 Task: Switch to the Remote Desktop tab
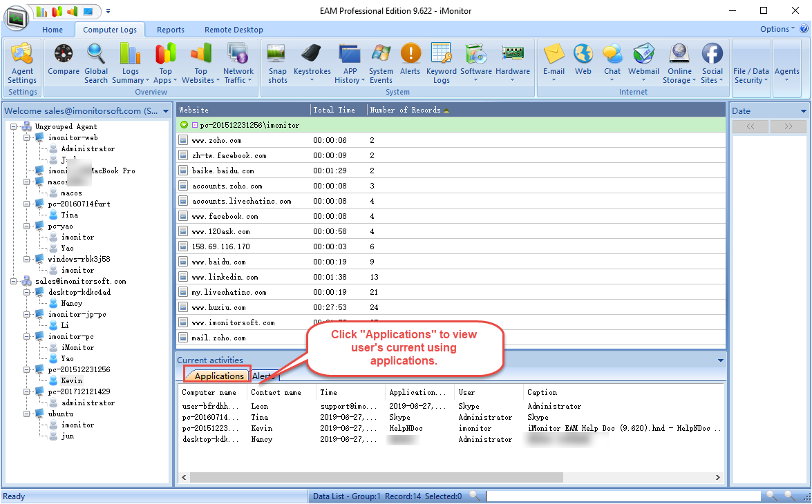(x=234, y=30)
